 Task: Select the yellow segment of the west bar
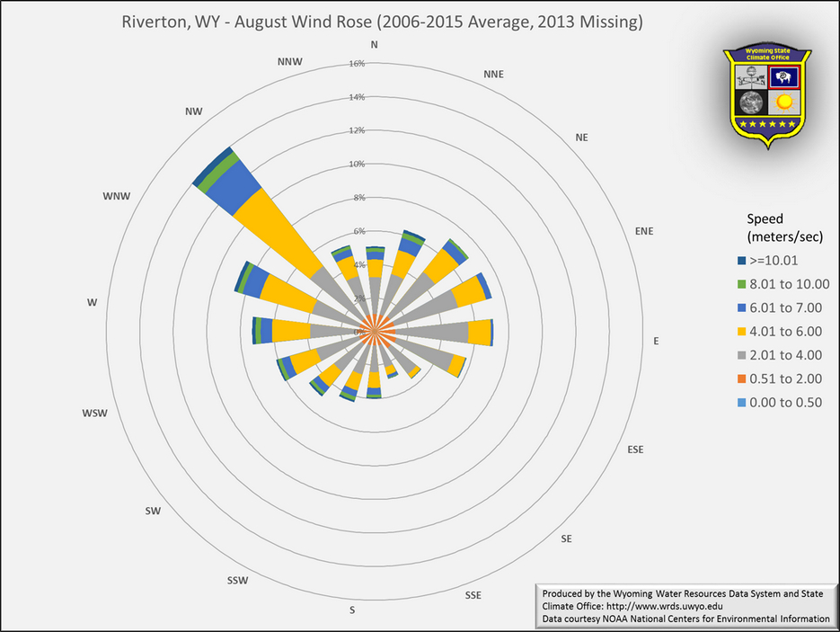tap(291, 329)
